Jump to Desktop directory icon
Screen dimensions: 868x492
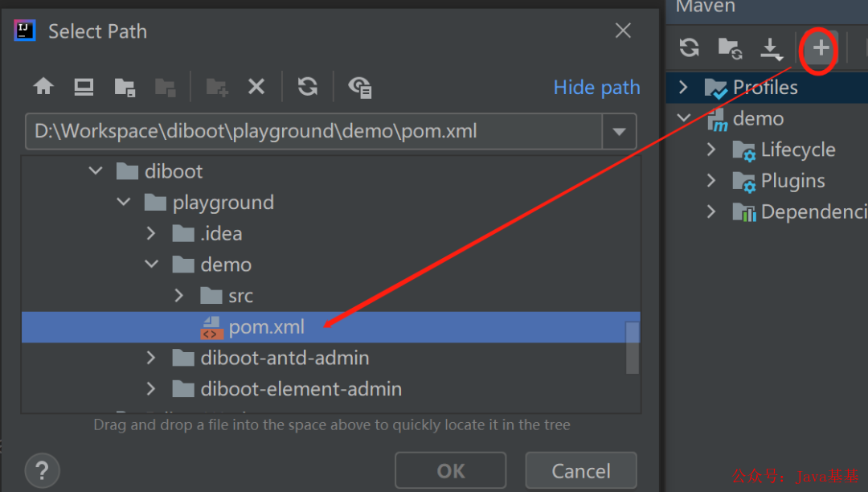pyautogui.click(x=84, y=87)
